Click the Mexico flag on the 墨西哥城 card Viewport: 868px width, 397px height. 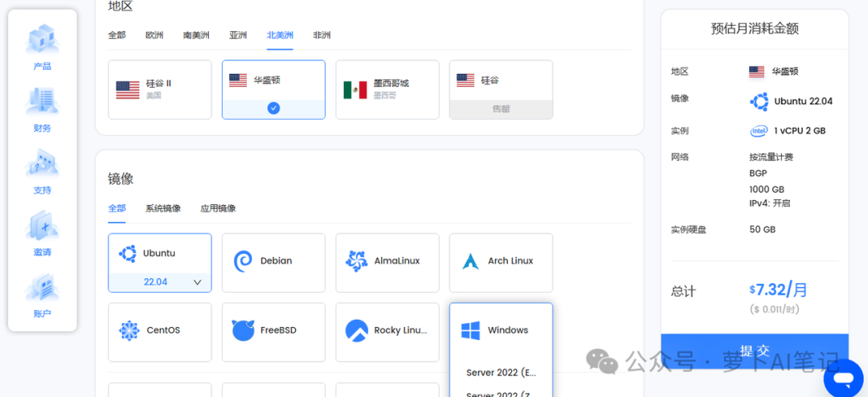coord(355,90)
